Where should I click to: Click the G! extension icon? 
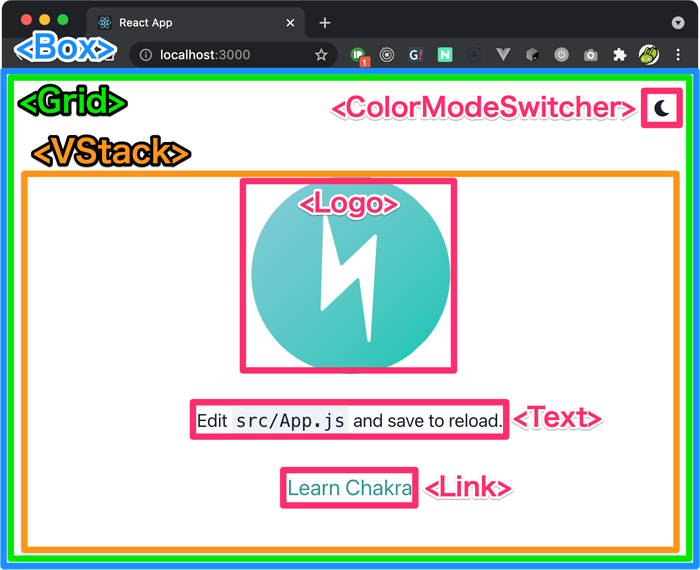tap(416, 55)
